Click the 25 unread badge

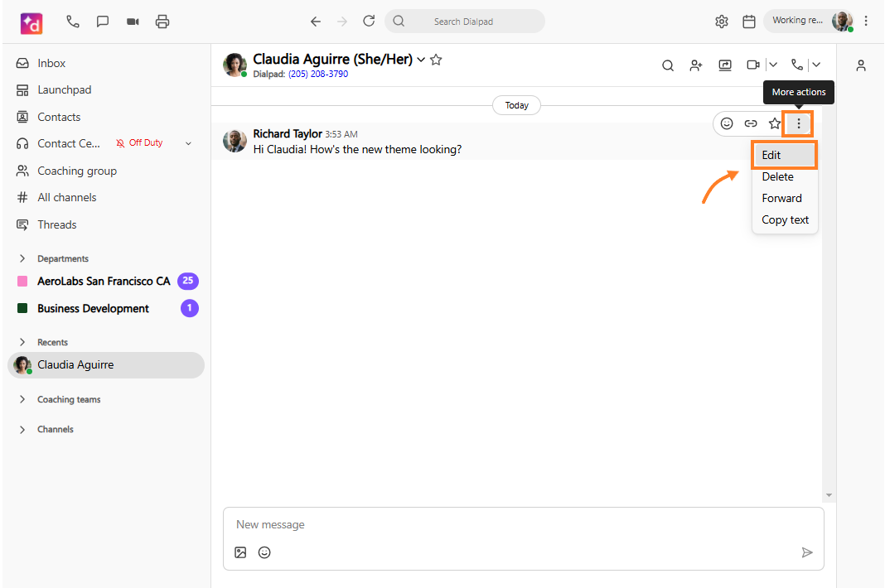tap(188, 281)
